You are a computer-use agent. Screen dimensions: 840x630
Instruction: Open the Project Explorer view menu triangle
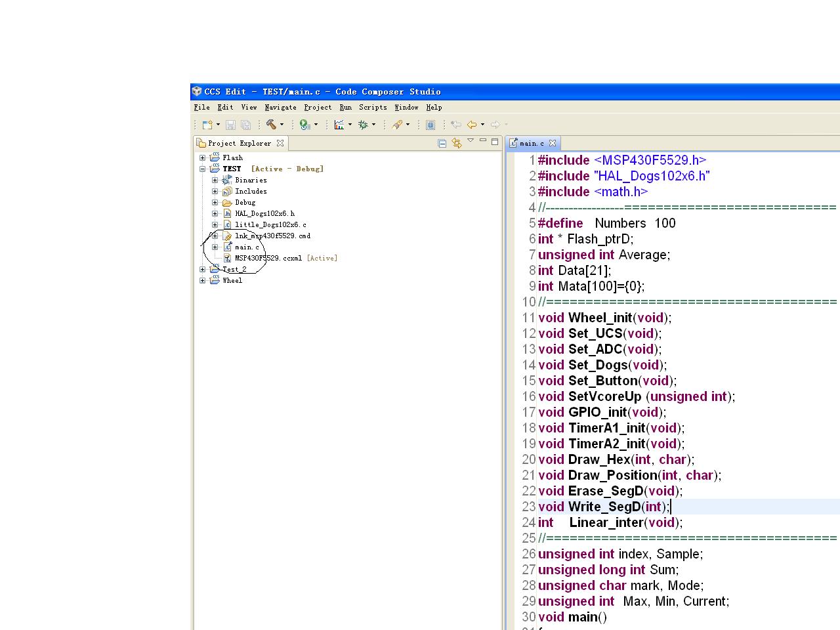pos(471,141)
